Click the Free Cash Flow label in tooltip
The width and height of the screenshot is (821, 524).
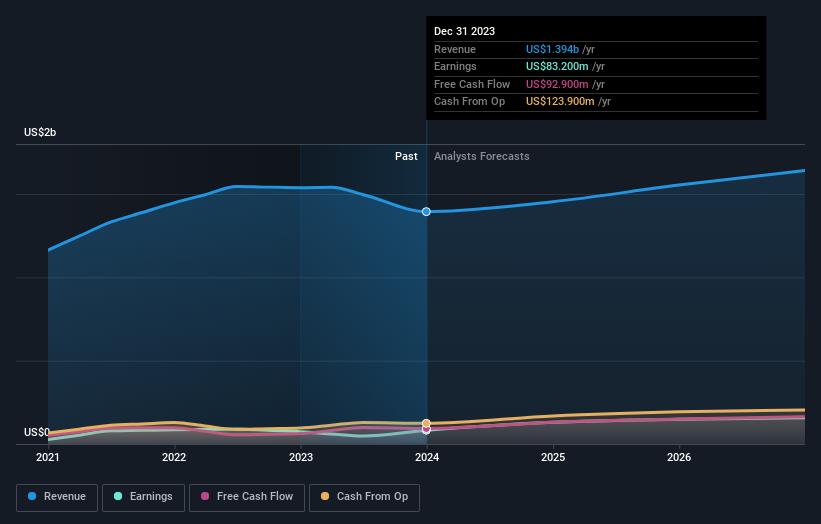pyautogui.click(x=472, y=84)
